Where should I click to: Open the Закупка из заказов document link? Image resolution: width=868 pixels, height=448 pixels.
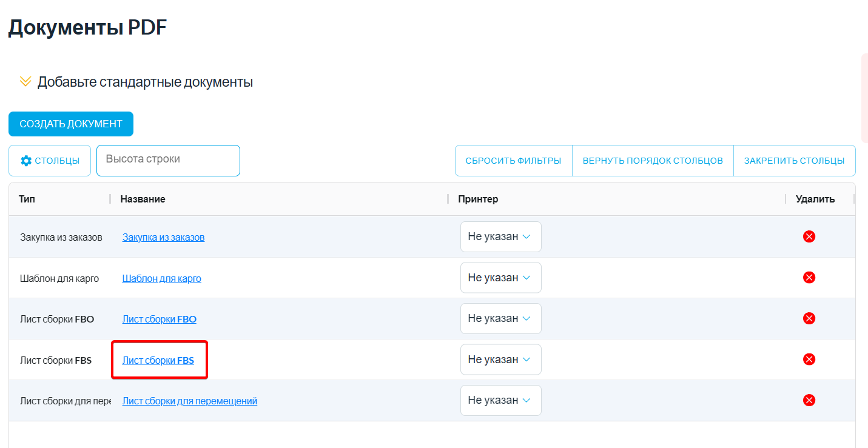(163, 237)
